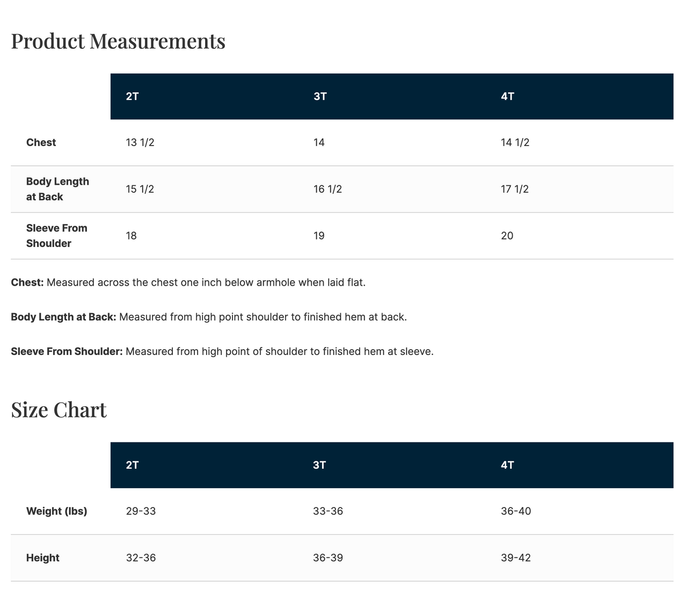Select the 16 1/2 body length value
The image size is (685, 616).
pyautogui.click(x=327, y=189)
